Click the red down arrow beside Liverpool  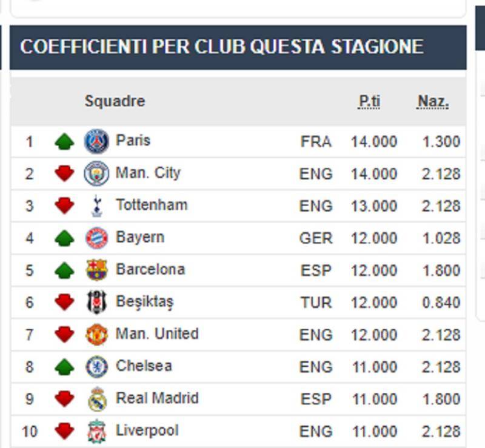coord(64,431)
